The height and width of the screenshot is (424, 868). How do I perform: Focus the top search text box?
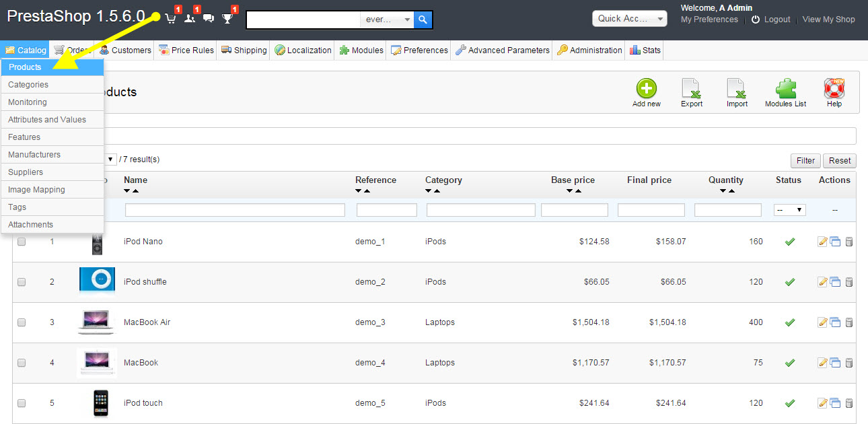click(x=303, y=20)
